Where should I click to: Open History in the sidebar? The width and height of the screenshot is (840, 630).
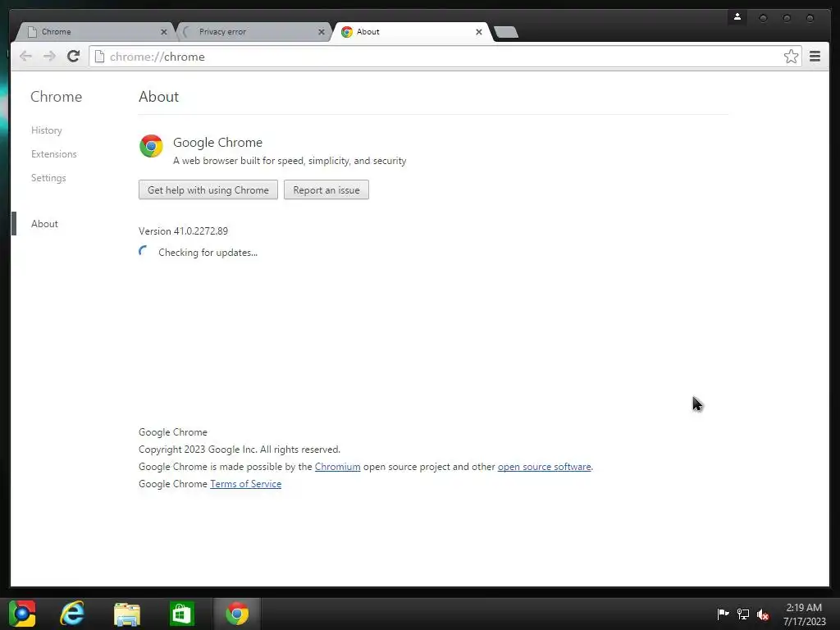click(47, 130)
